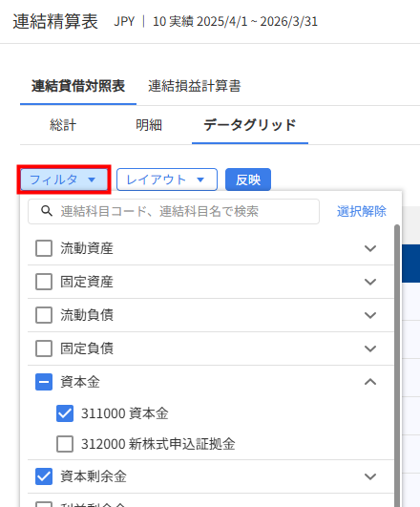Image resolution: width=420 pixels, height=507 pixels.
Task: Click the search magnifier icon
Action: coord(47,211)
